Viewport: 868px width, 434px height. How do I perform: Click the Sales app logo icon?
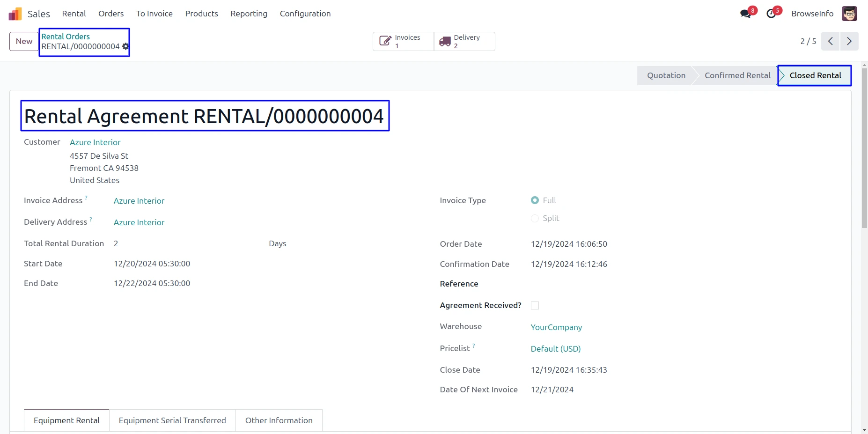(x=15, y=14)
